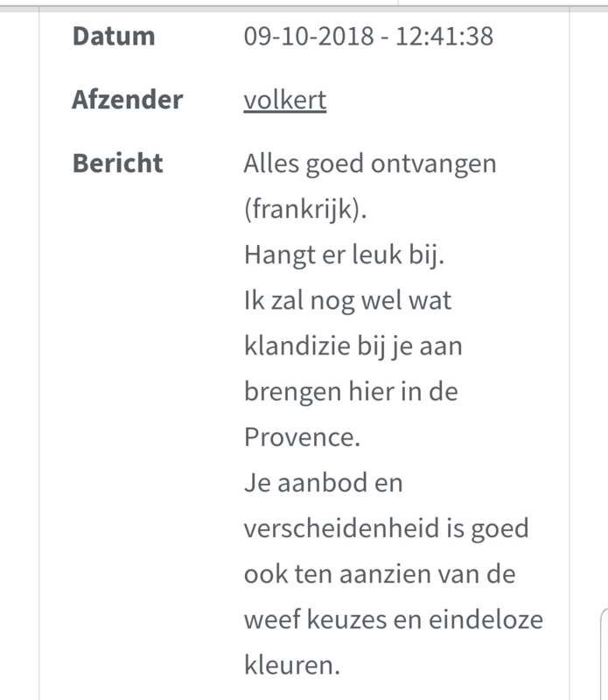Click the word '(frankrijk).' in the message

(305, 209)
